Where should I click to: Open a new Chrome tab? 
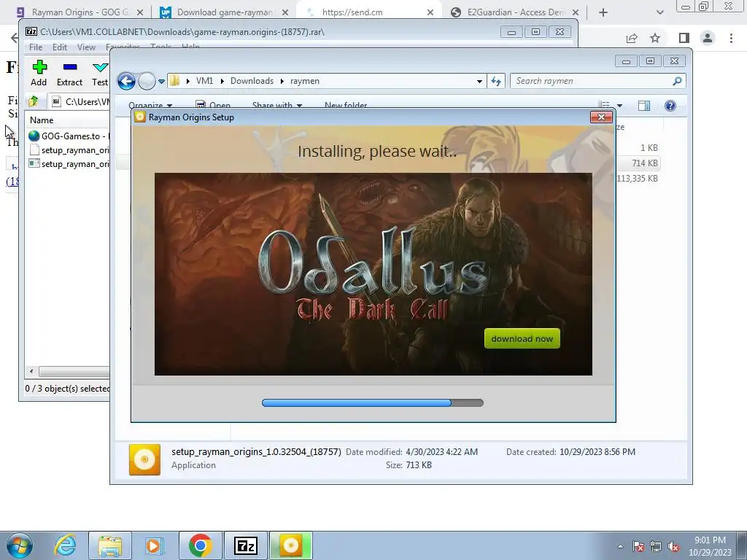tap(603, 12)
